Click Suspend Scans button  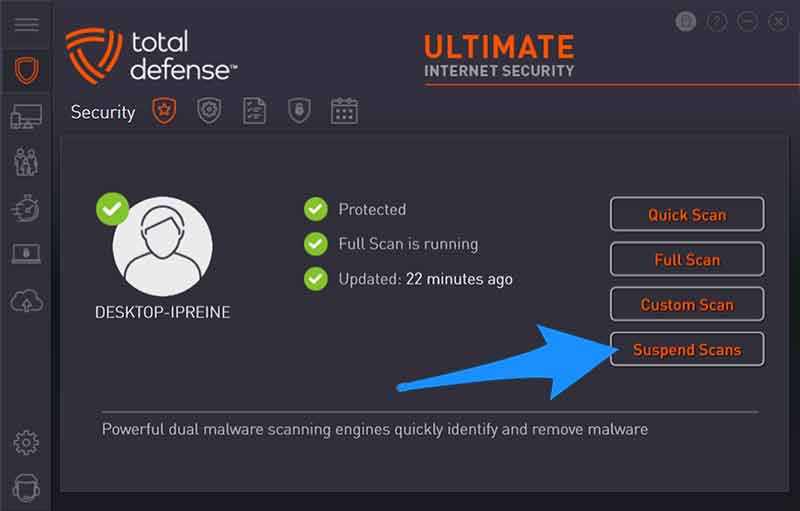[x=687, y=349]
